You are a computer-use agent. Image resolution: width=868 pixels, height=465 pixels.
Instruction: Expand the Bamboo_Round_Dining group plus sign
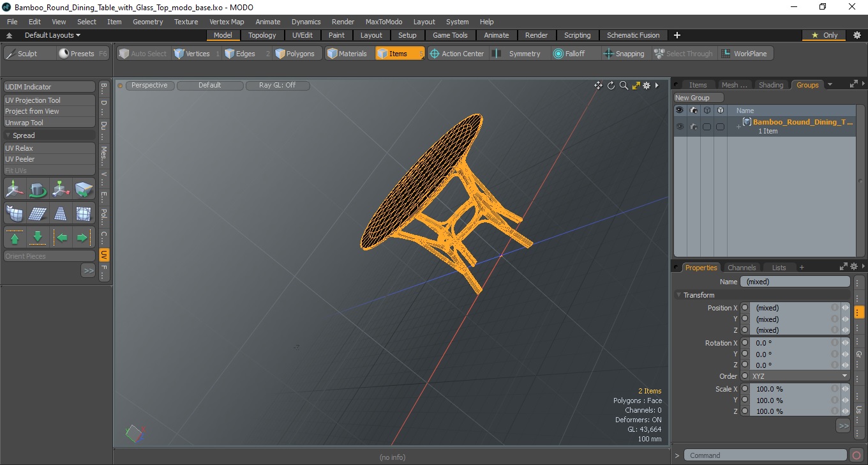coord(738,126)
